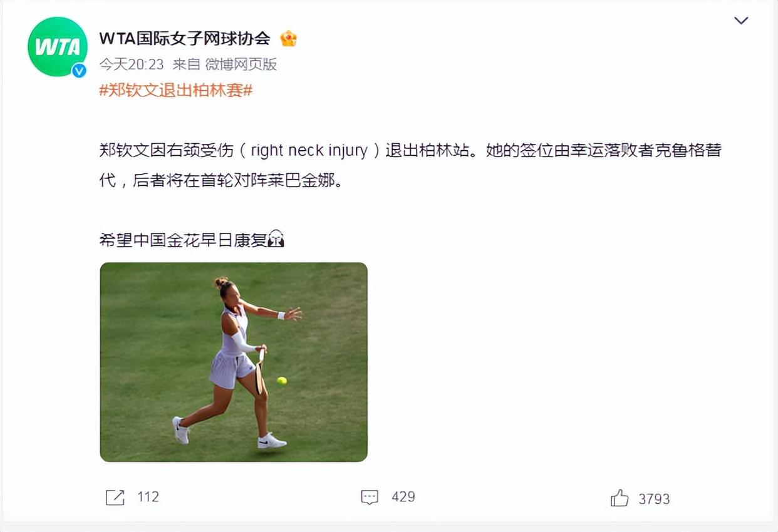Click the tennis ball in the photo

coord(282,381)
